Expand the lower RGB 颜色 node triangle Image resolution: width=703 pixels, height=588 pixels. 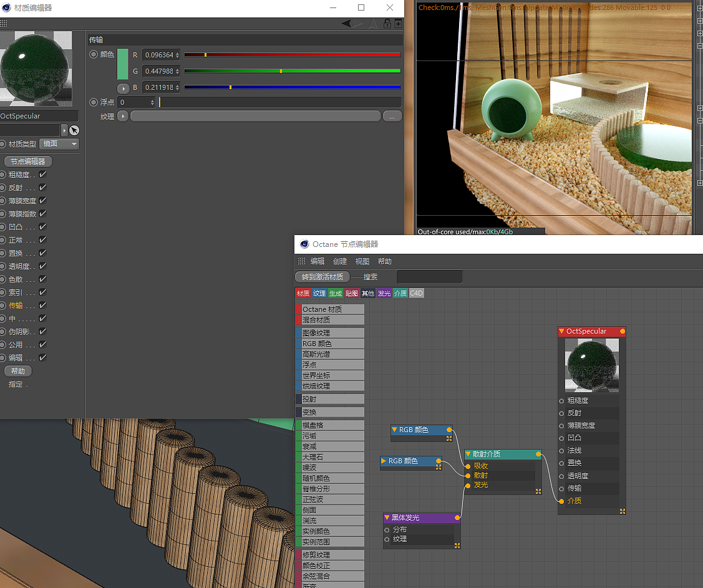tap(384, 461)
